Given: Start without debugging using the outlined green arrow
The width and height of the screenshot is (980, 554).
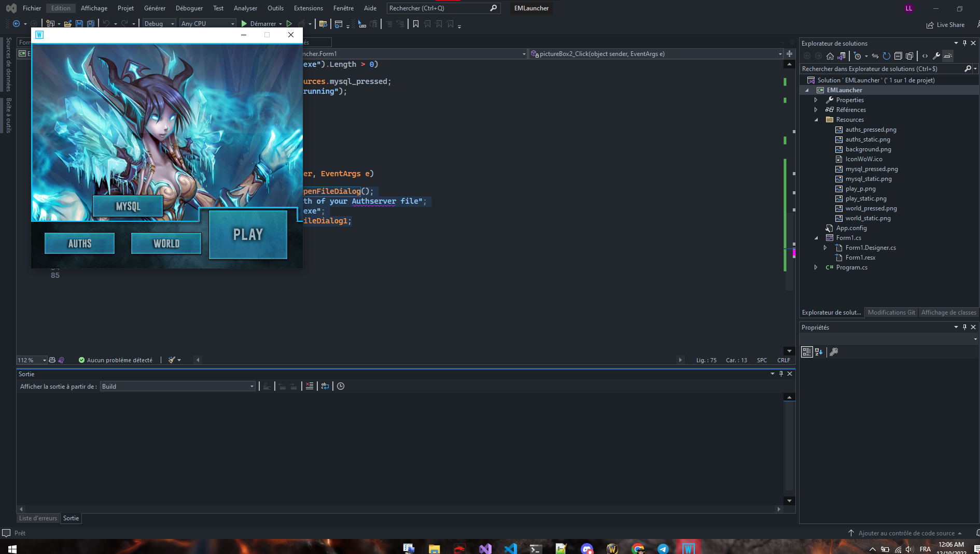Looking at the screenshot, I should [x=289, y=24].
